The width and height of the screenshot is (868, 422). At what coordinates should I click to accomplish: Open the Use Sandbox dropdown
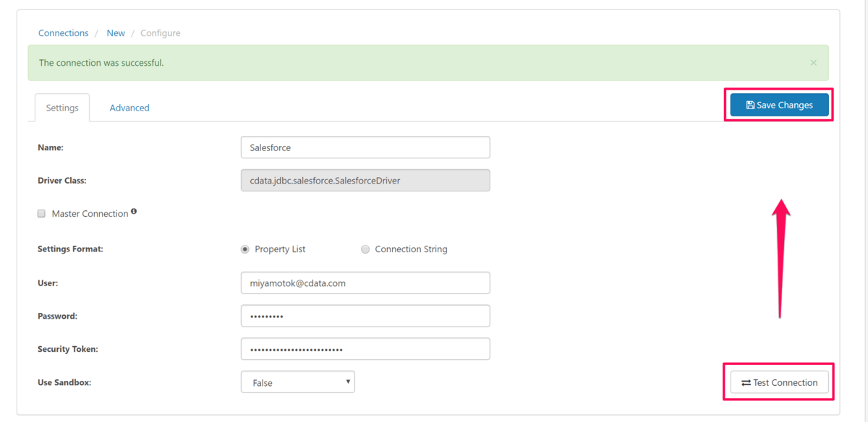pos(298,382)
